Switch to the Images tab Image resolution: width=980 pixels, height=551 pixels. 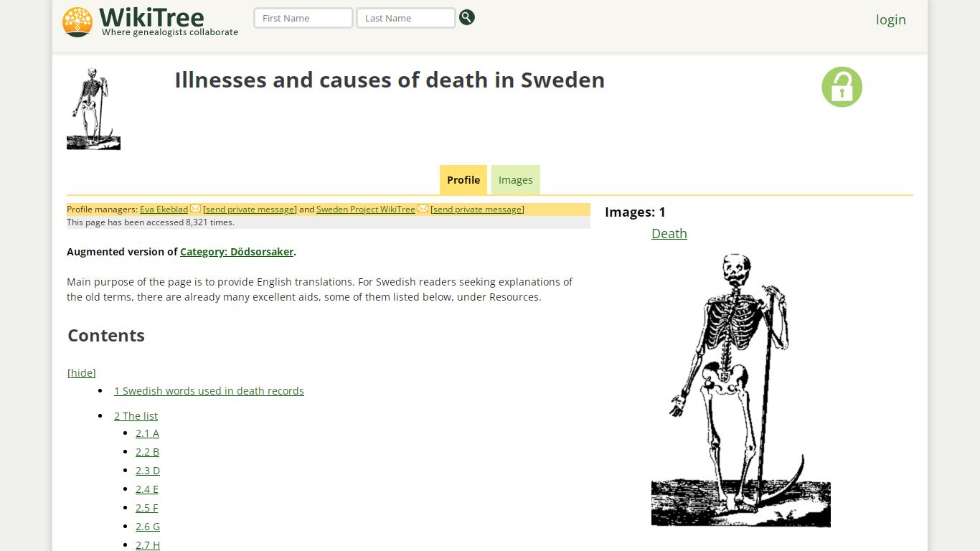tap(516, 180)
